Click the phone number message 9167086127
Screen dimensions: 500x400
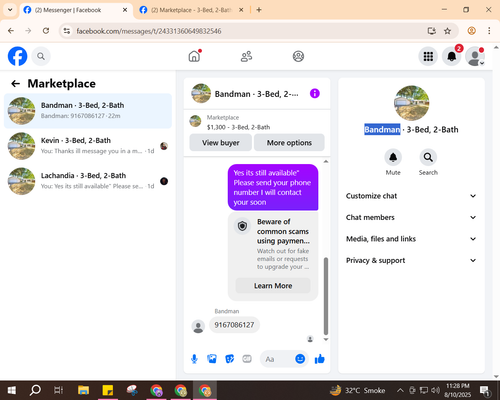pos(234,325)
